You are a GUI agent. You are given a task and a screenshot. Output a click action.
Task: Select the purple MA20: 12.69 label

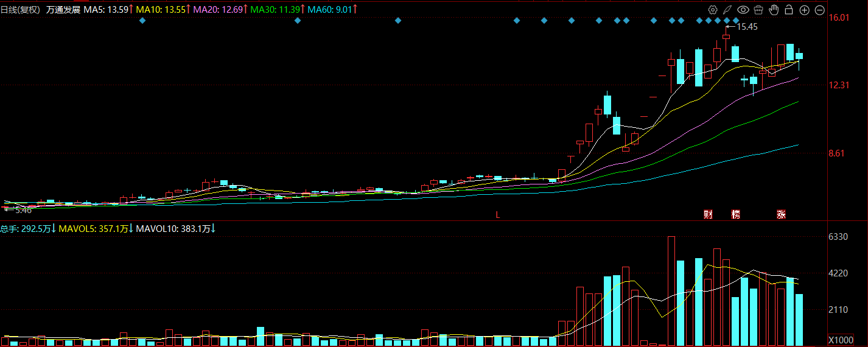(x=219, y=10)
